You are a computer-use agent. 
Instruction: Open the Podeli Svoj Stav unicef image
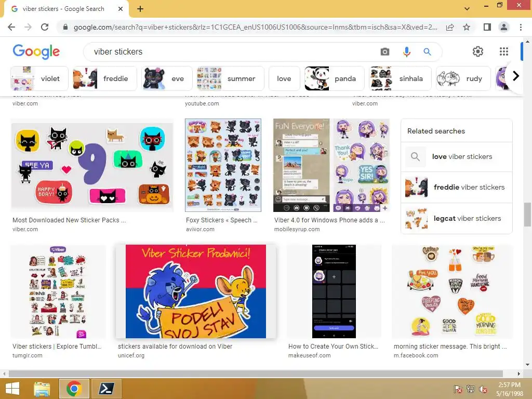pyautogui.click(x=196, y=291)
